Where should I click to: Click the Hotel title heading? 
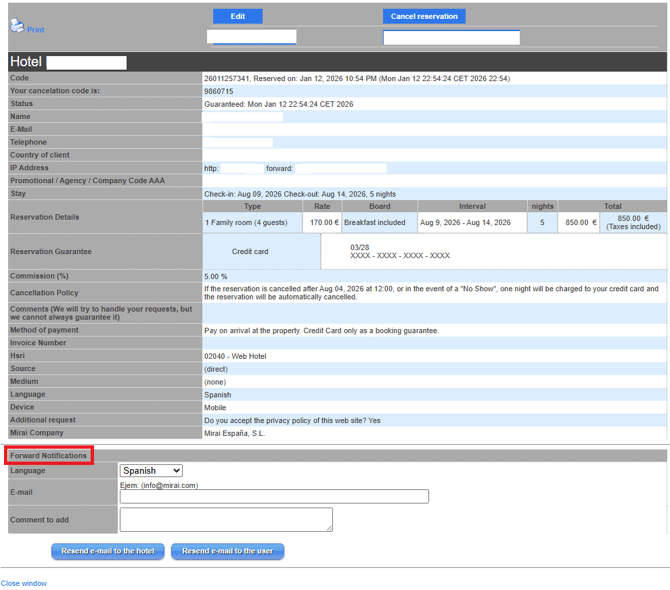26,62
